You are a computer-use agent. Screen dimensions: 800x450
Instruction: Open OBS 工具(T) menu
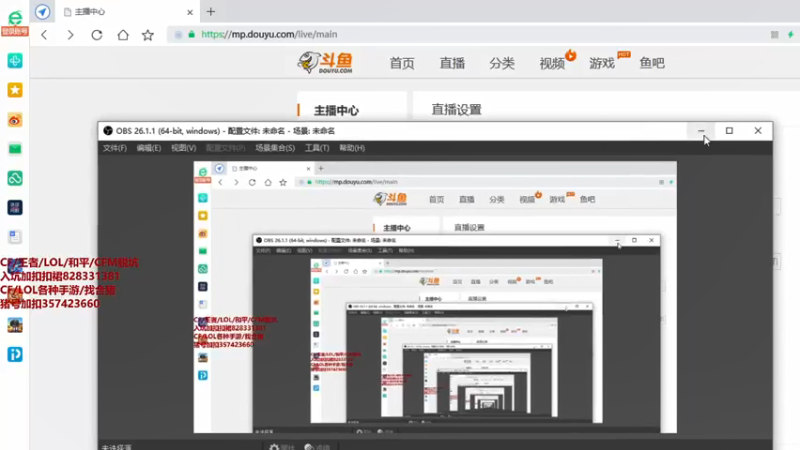(x=317, y=148)
